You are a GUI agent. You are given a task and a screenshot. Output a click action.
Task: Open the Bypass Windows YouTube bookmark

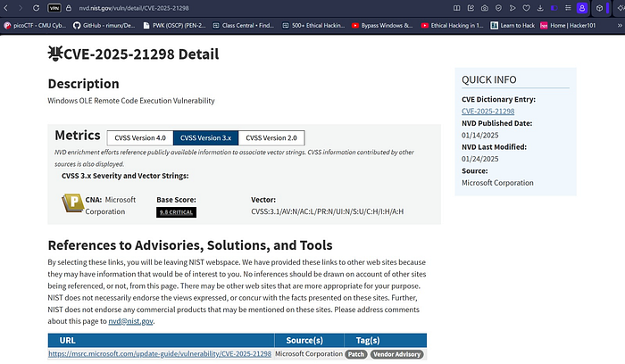click(x=382, y=26)
